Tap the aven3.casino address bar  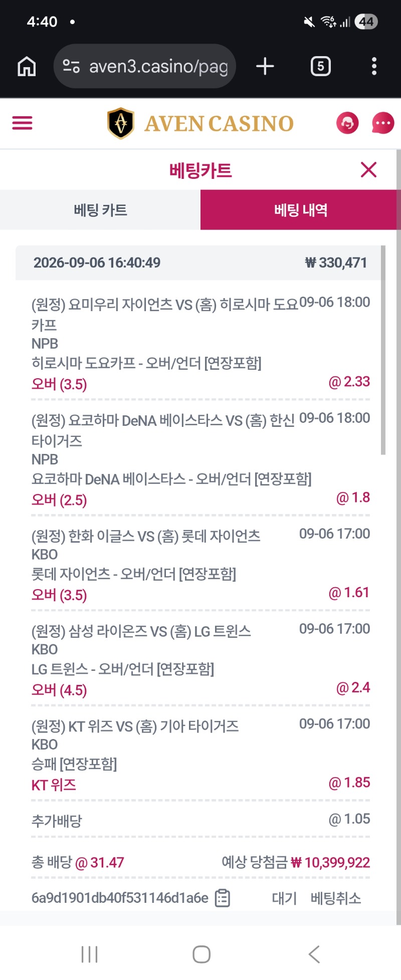(145, 66)
